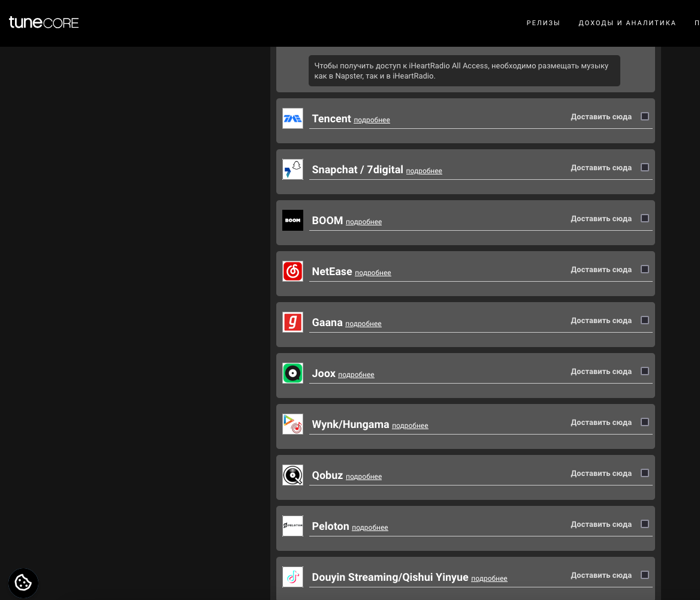Click the Gaana store name
Viewport: 700px width, 600px height.
tap(327, 322)
